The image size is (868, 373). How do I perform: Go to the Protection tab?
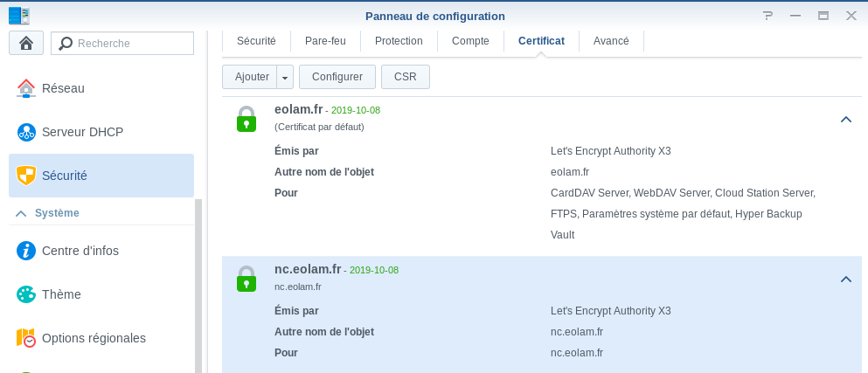tap(399, 41)
